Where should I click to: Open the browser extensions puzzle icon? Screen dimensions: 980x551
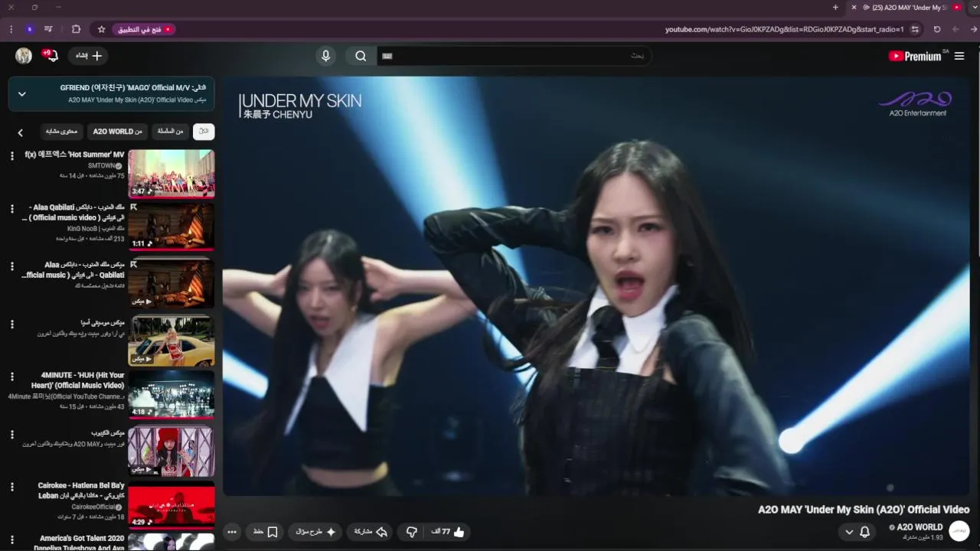point(76,29)
